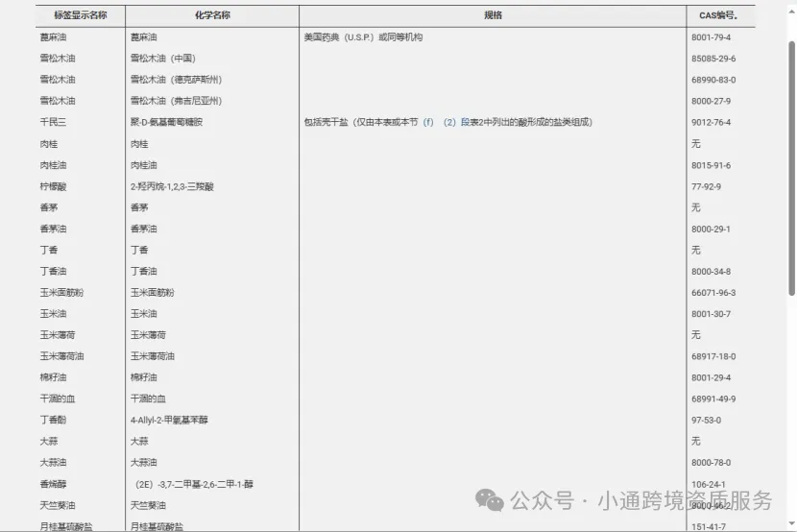Click the 标签显示名称 column header
798x532 pixels.
pos(81,15)
